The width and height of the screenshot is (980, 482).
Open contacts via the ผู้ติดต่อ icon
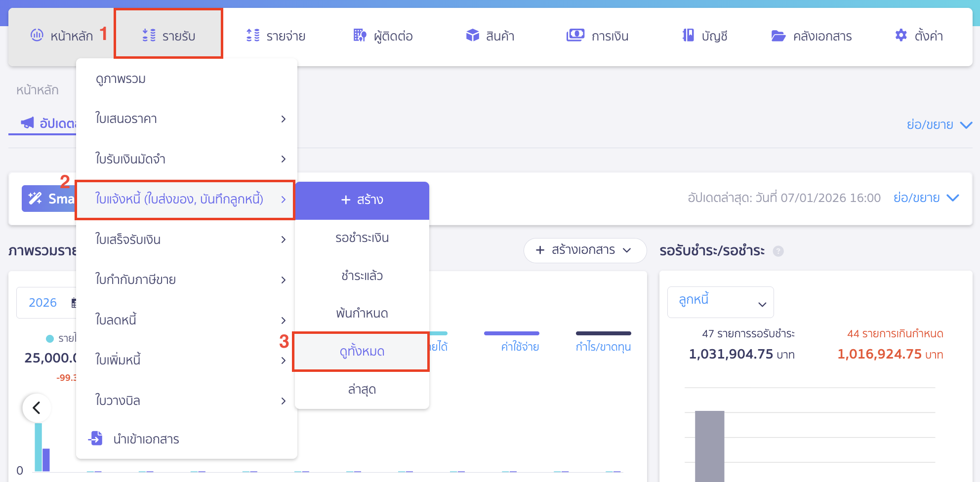(360, 36)
